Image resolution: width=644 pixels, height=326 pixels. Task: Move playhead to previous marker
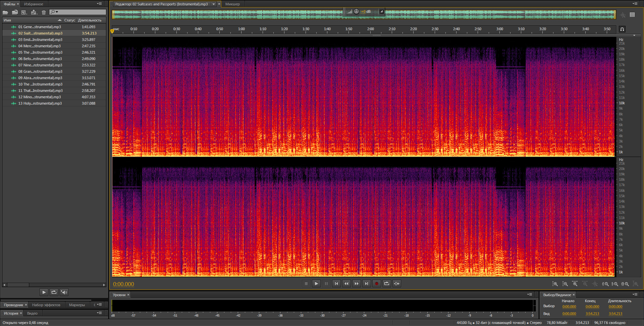point(336,284)
